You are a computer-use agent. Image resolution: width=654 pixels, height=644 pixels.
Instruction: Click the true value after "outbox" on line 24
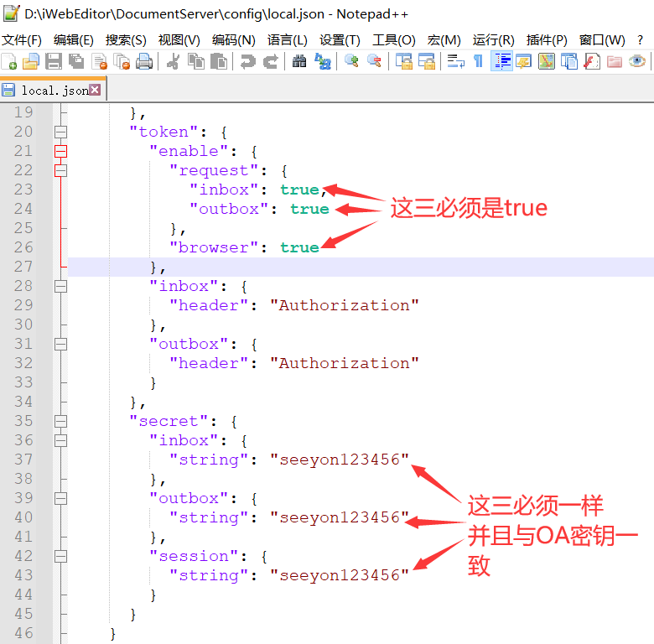pyautogui.click(x=310, y=209)
